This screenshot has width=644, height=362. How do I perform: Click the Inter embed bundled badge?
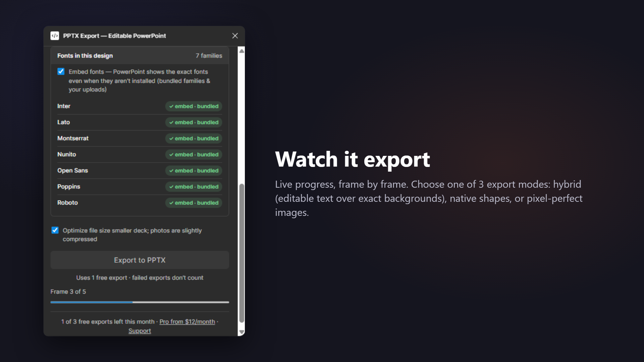pyautogui.click(x=194, y=106)
